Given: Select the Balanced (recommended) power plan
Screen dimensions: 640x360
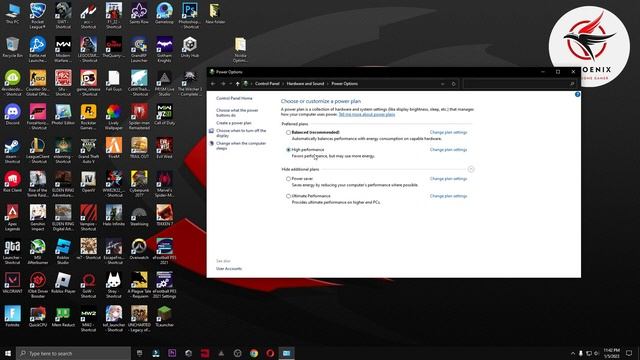Looking at the screenshot, I should [x=289, y=132].
